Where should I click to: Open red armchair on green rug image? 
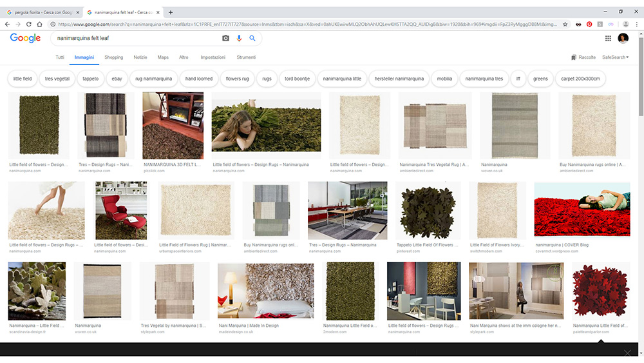(x=121, y=210)
